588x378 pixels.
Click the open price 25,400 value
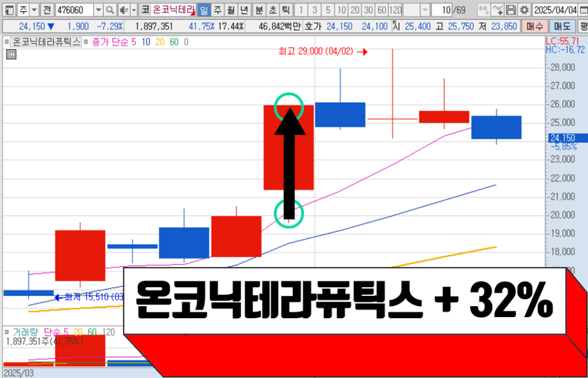[417, 26]
